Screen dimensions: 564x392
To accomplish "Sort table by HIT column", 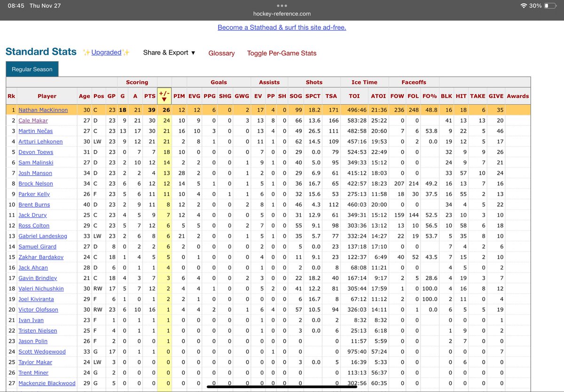I will pyautogui.click(x=462, y=96).
